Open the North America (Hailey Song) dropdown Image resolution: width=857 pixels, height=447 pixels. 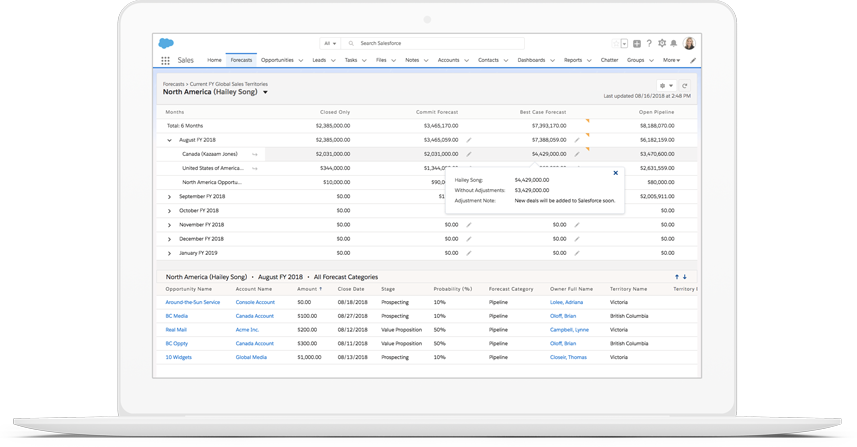[x=265, y=92]
